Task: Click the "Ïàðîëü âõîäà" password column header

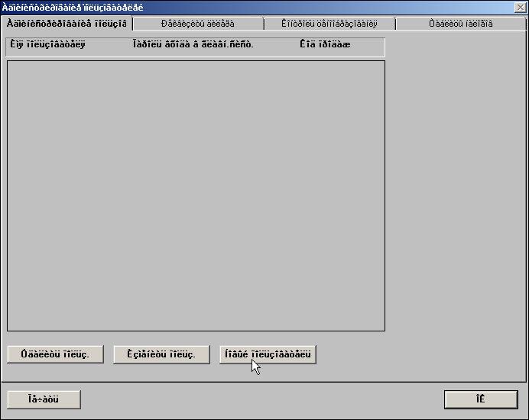Action: tap(193, 44)
